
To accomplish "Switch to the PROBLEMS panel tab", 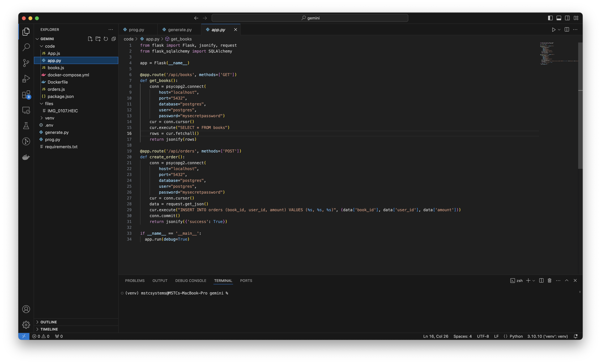I will point(135,281).
